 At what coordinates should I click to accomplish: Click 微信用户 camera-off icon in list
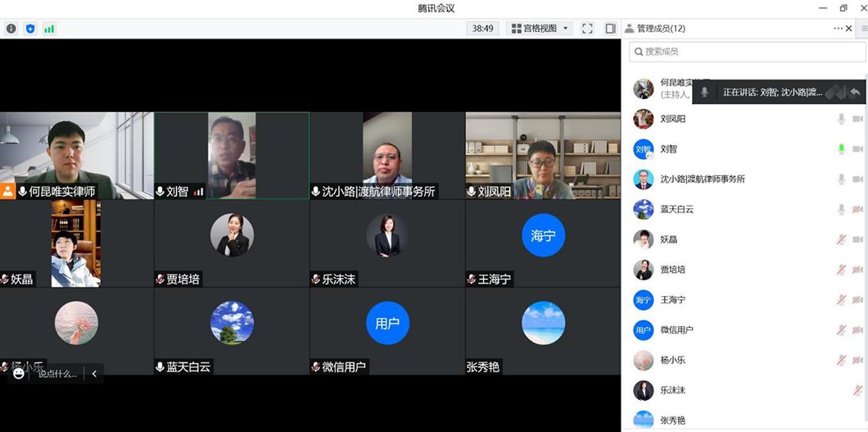coord(857,330)
